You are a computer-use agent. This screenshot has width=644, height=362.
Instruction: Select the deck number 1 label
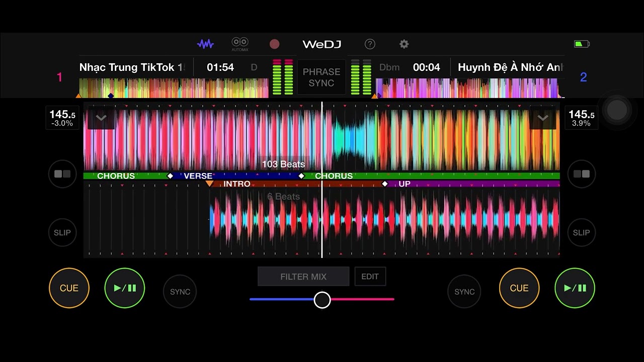click(x=59, y=77)
